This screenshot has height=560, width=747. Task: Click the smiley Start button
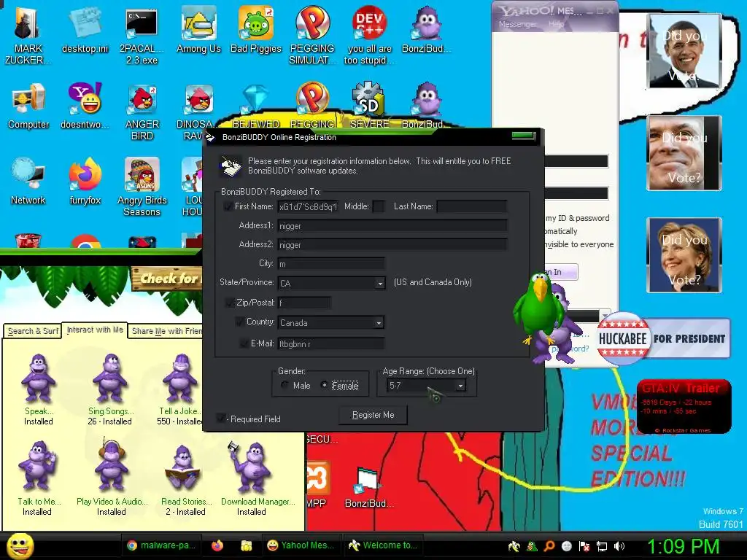tap(20, 545)
